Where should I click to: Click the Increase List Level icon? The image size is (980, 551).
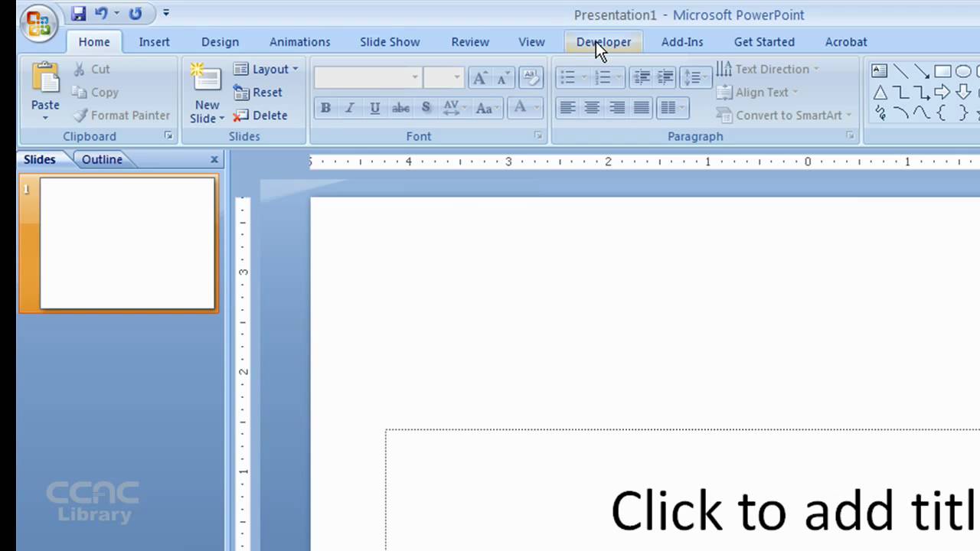[665, 77]
